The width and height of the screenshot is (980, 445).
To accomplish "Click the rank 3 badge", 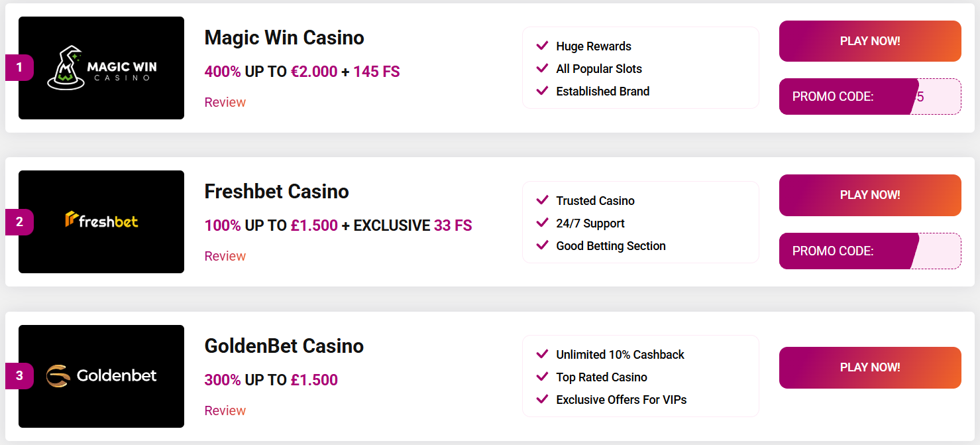I will coord(19,376).
